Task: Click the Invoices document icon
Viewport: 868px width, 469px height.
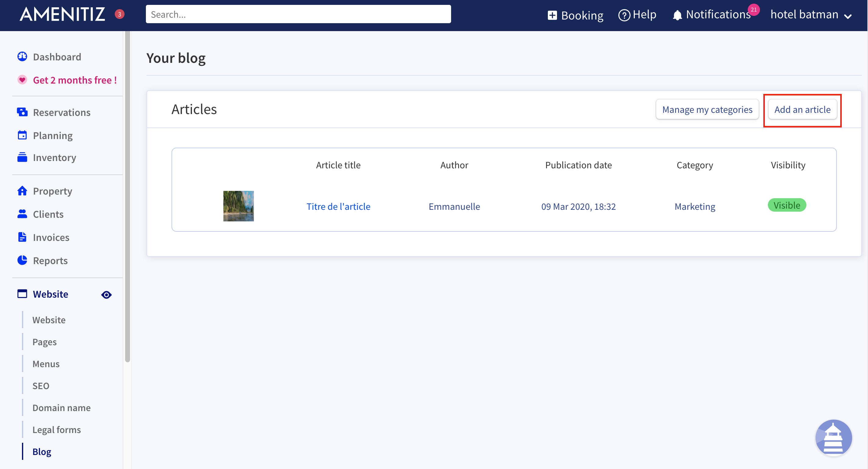Action: click(22, 237)
